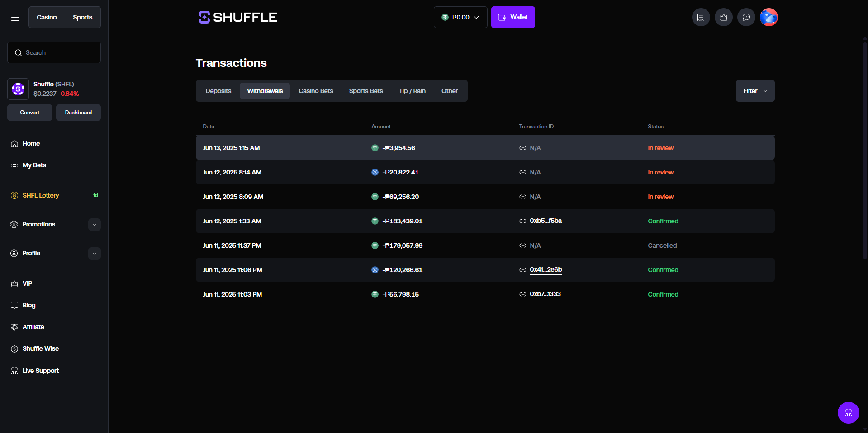Expand the Profile chevron

point(95,254)
